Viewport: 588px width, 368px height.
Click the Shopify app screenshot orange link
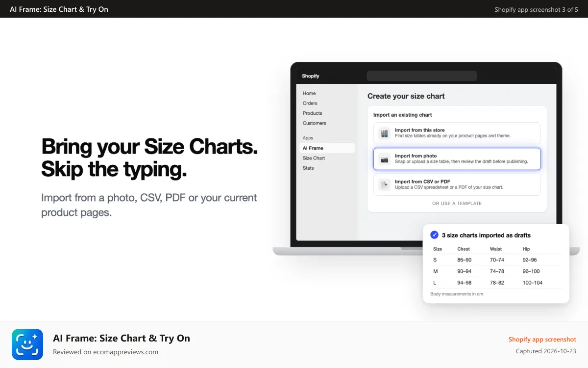pos(542,339)
